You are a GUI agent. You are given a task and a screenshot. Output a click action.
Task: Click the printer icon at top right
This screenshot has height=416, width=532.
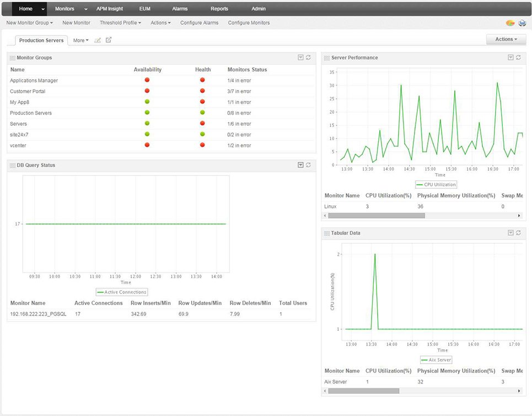[522, 23]
